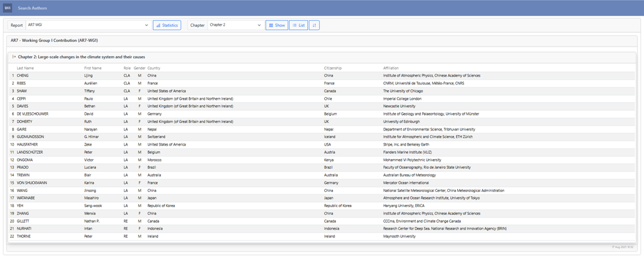The width and height of the screenshot is (644, 256).
Task: Open the Statistics chart view
Action: (x=167, y=25)
